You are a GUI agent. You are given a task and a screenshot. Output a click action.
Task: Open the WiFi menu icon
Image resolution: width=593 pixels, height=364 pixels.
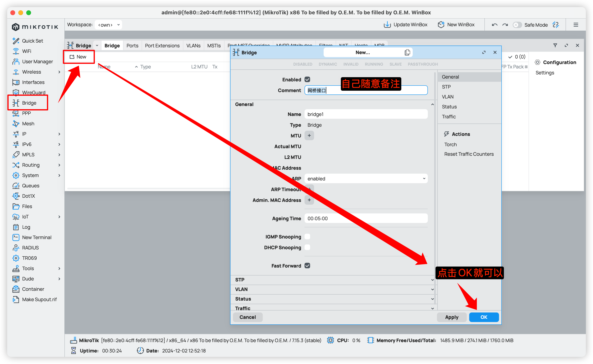coord(16,51)
